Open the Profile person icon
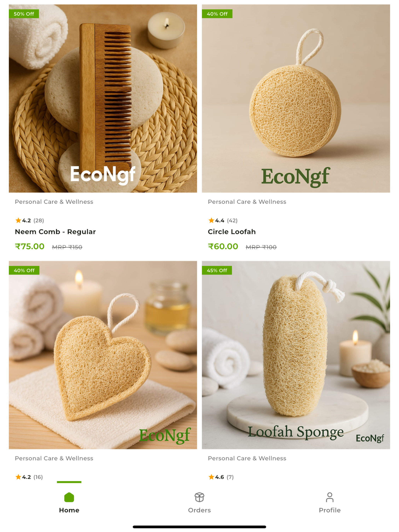Viewport: 399px width, 532px height. click(330, 497)
